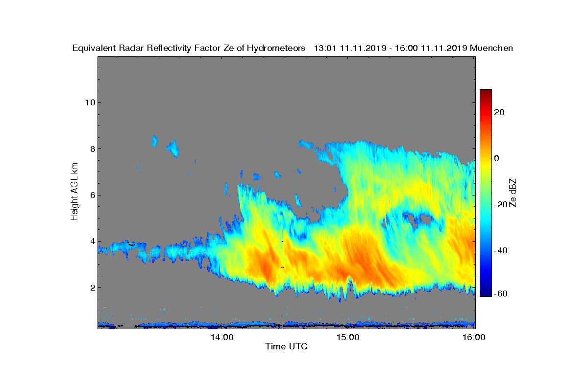Click the height tick label '10'
588x392 pixels.
(x=89, y=102)
